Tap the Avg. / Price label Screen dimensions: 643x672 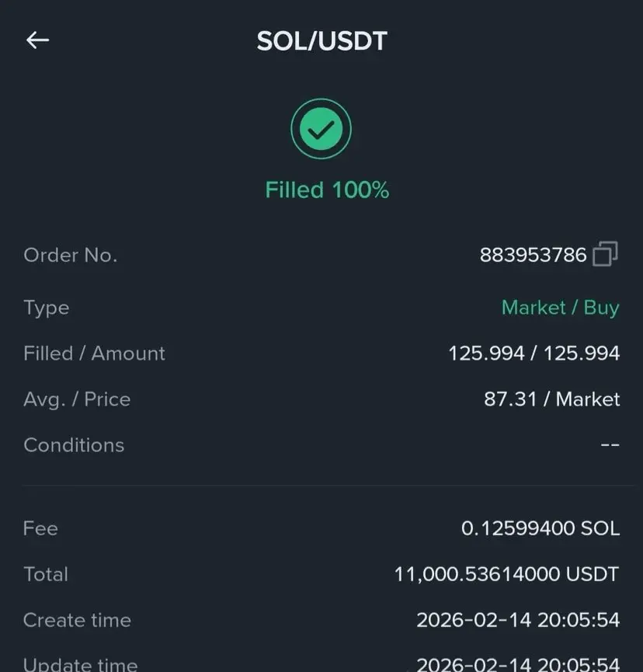coord(77,399)
